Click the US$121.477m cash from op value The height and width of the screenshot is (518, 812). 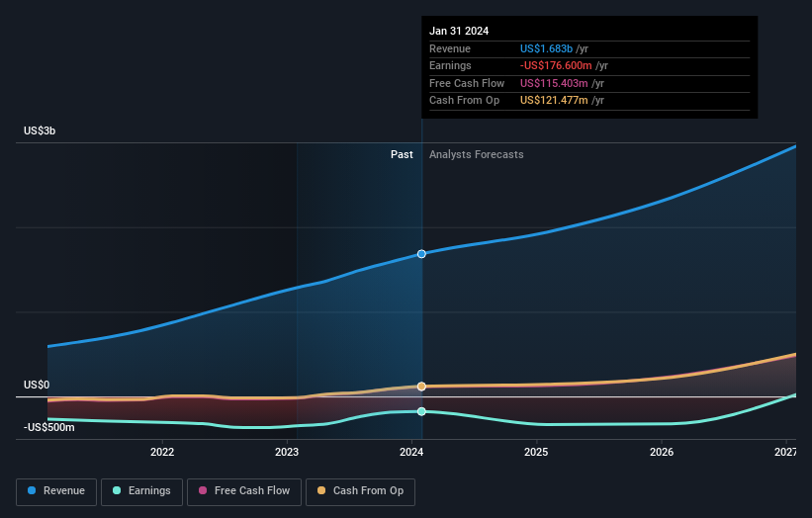tap(554, 101)
